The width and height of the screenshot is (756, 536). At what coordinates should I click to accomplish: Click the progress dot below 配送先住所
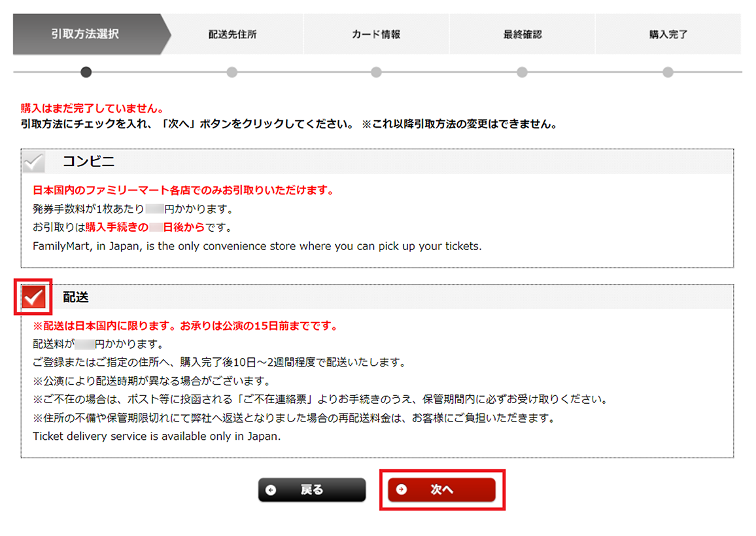coord(232,72)
